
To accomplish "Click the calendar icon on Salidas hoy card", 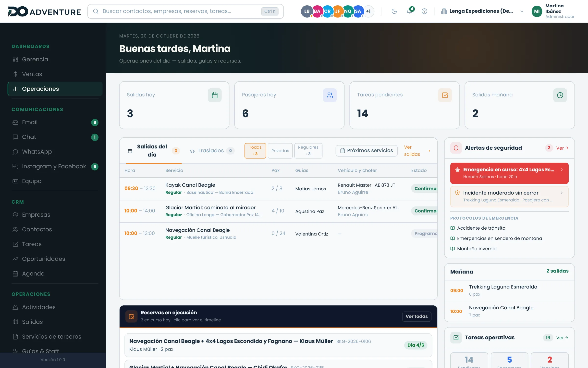I will 215,95.
